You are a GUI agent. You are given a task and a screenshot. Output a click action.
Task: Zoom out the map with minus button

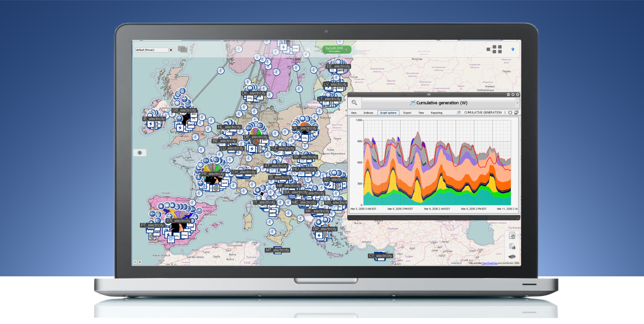[135, 262]
